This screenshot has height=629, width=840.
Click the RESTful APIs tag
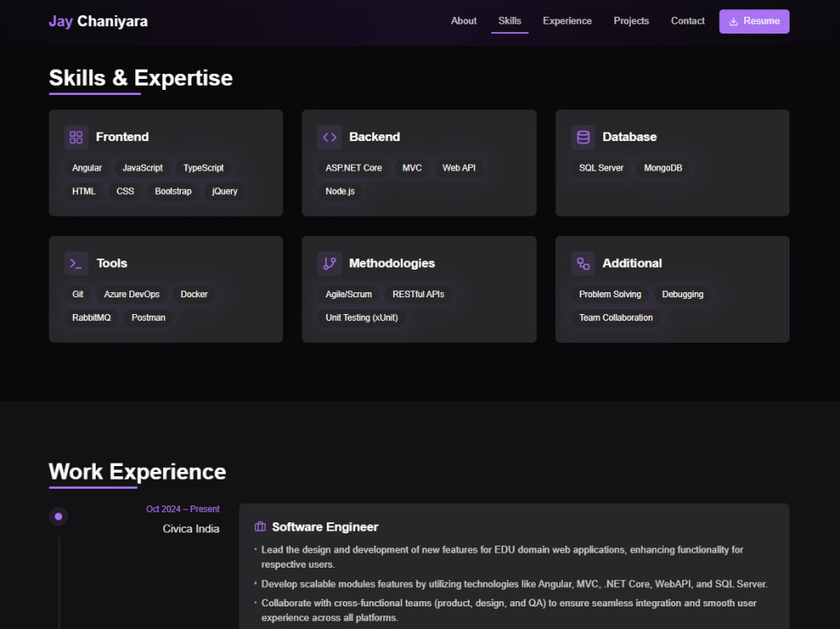pos(418,294)
